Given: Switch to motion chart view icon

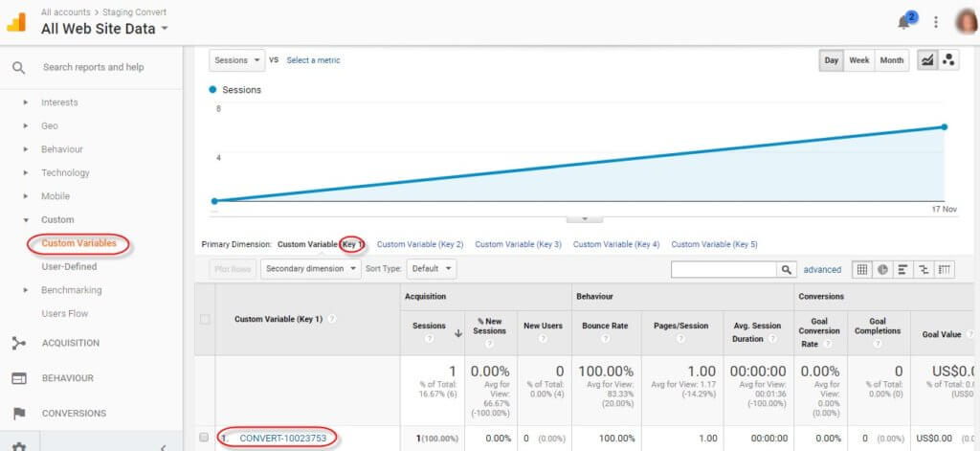Looking at the screenshot, I should (x=948, y=60).
